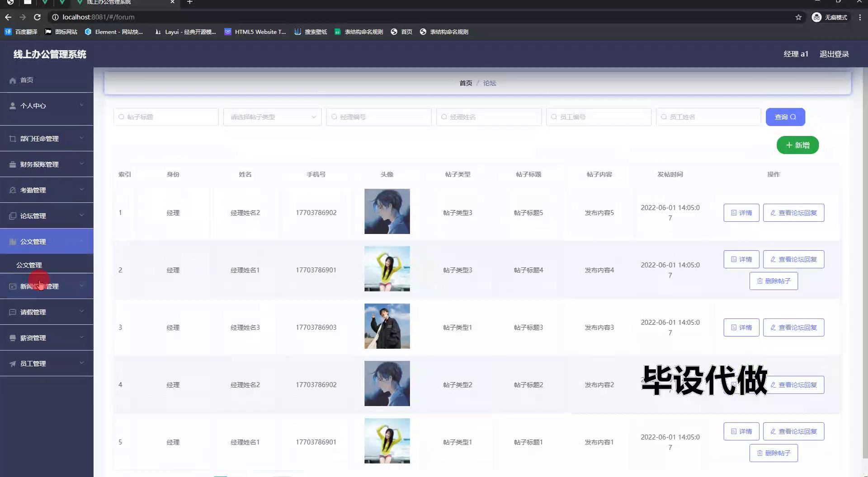Image resolution: width=868 pixels, height=477 pixels.
Task: Open the avatar image for 帖子标题4
Action: pos(387,269)
